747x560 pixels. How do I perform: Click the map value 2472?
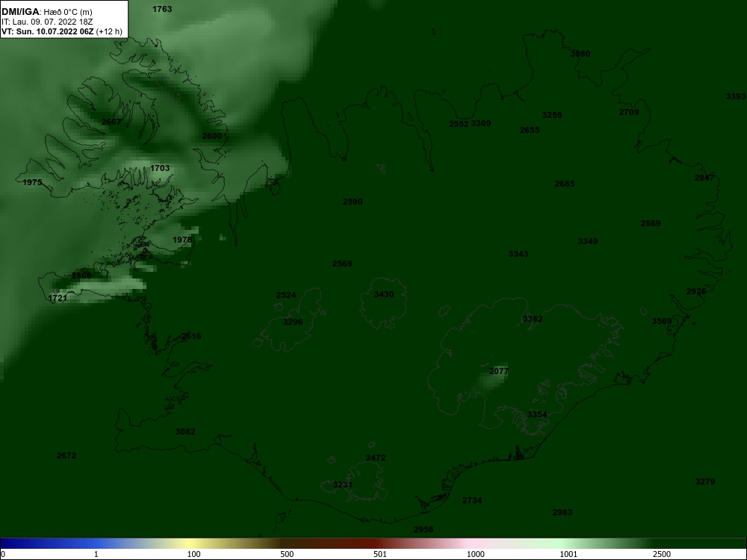376,458
